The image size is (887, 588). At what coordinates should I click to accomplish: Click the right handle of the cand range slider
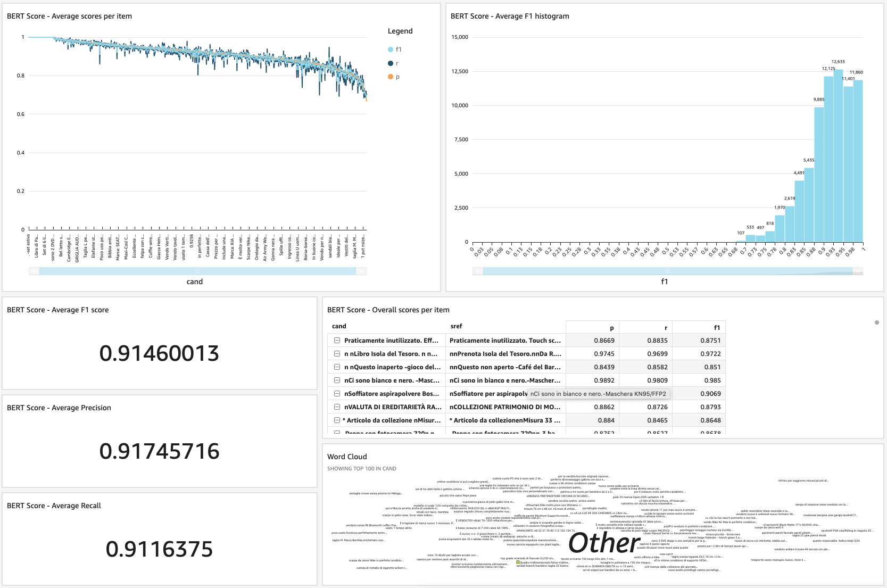(x=361, y=271)
